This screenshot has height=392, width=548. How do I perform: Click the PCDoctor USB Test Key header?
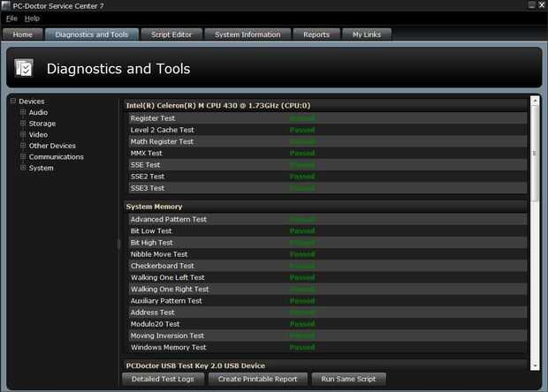pos(325,366)
